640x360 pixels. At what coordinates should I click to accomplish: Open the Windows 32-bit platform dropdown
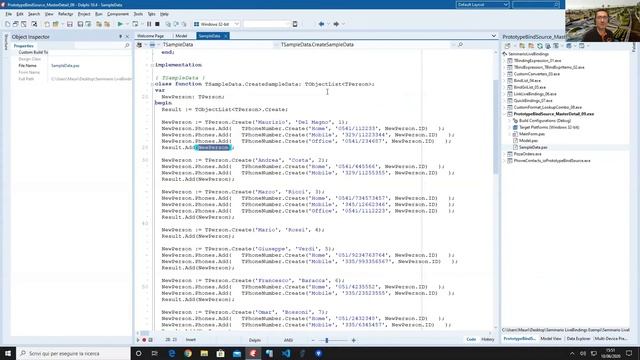pyautogui.click(x=237, y=24)
